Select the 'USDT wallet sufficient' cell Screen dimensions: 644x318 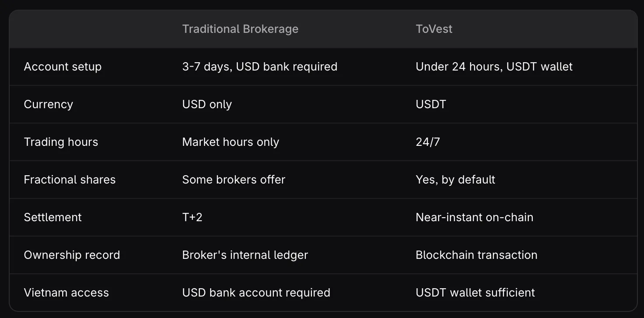475,293
